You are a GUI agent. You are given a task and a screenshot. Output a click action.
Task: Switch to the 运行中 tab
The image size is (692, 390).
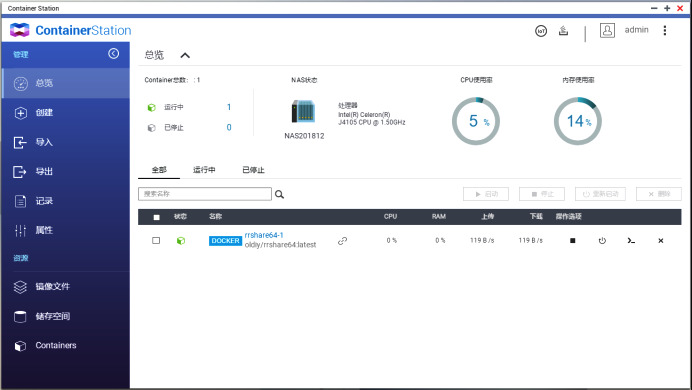click(x=204, y=170)
